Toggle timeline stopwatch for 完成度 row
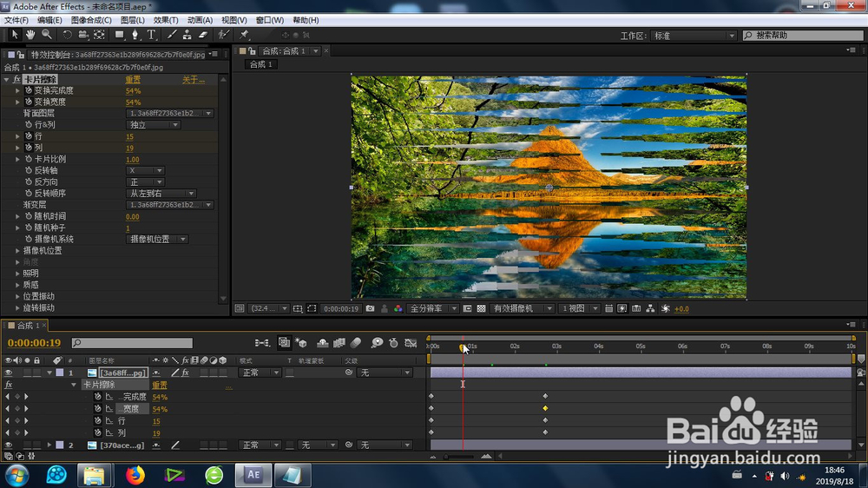This screenshot has height=488, width=868. pos(98,397)
